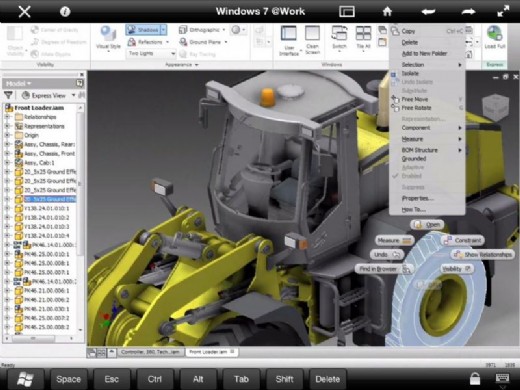Click the Switch windows icon
The width and height of the screenshot is (520, 390).
(x=339, y=37)
